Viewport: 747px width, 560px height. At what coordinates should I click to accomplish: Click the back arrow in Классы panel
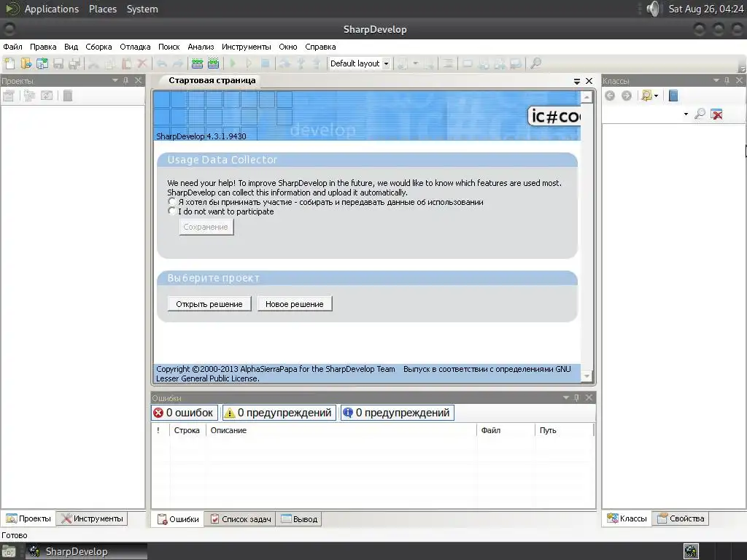(610, 96)
